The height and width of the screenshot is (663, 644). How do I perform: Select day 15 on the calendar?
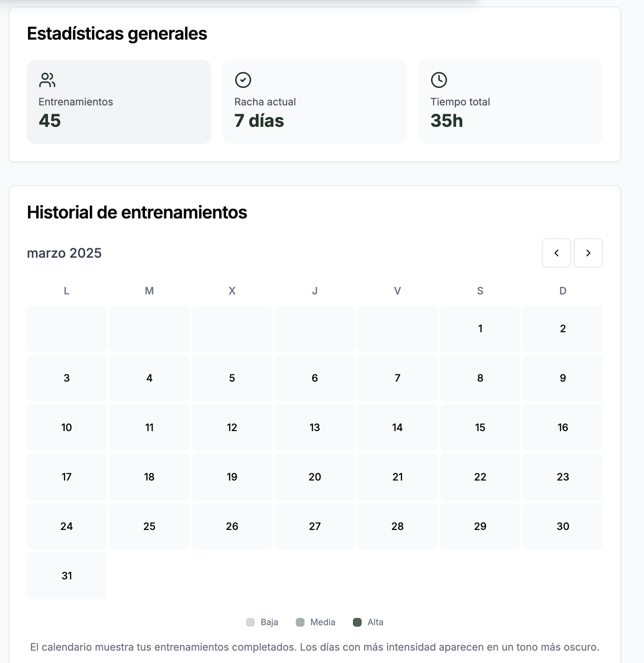[x=480, y=427]
